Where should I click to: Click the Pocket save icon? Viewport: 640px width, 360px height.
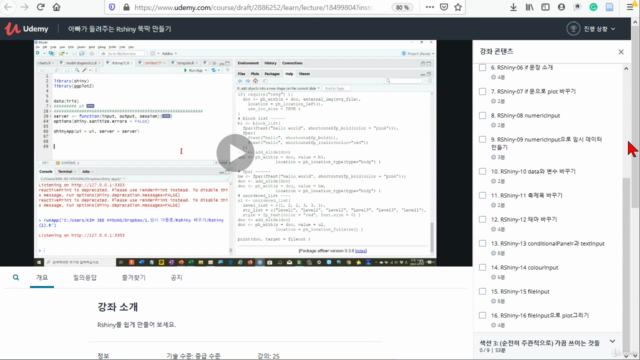(444, 7)
